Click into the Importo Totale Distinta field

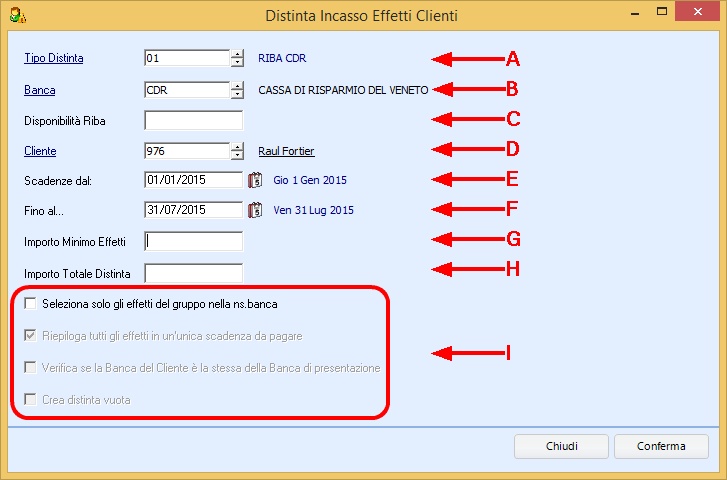click(193, 273)
